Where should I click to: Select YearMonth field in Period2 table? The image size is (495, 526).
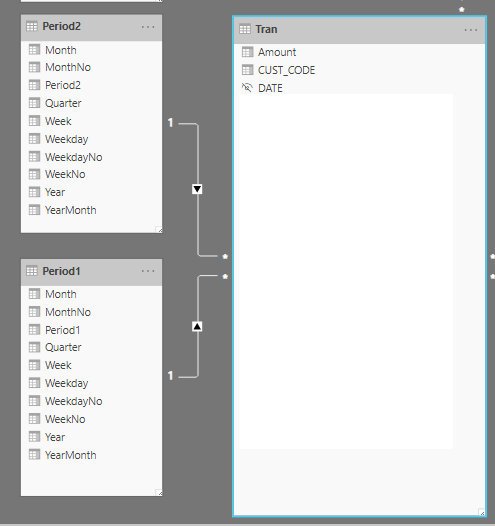pos(71,210)
